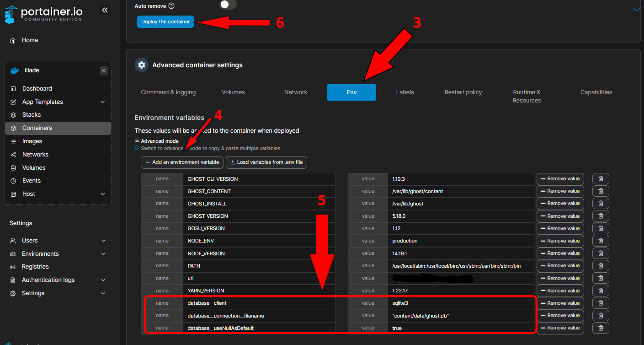Expand the Users submenu chevron
The height and width of the screenshot is (345, 644).
(x=103, y=241)
